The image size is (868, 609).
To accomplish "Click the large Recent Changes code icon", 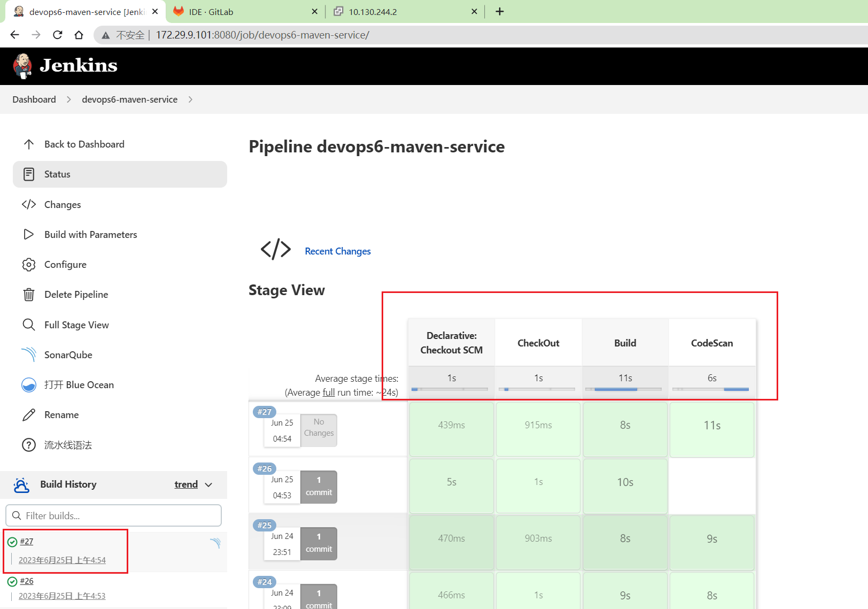I will pyautogui.click(x=276, y=249).
